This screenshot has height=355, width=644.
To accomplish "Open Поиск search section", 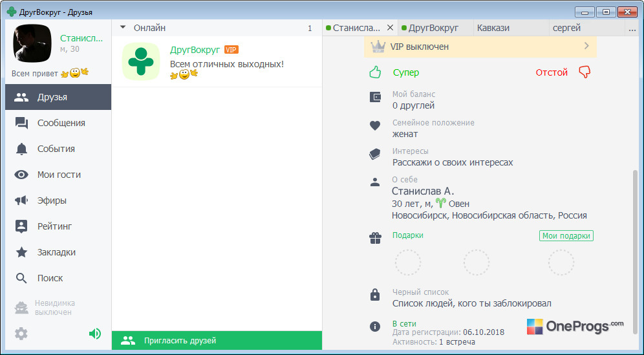I will coord(58,278).
